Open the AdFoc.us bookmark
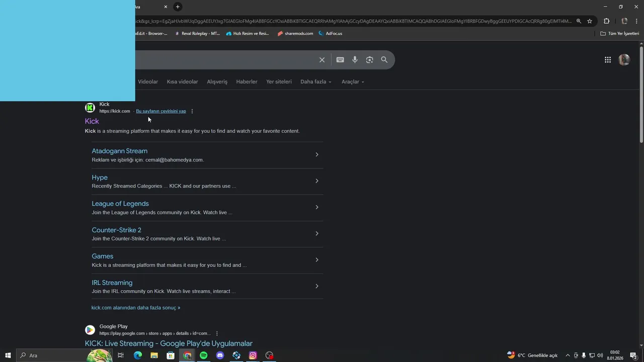This screenshot has height=362, width=644. click(330, 34)
